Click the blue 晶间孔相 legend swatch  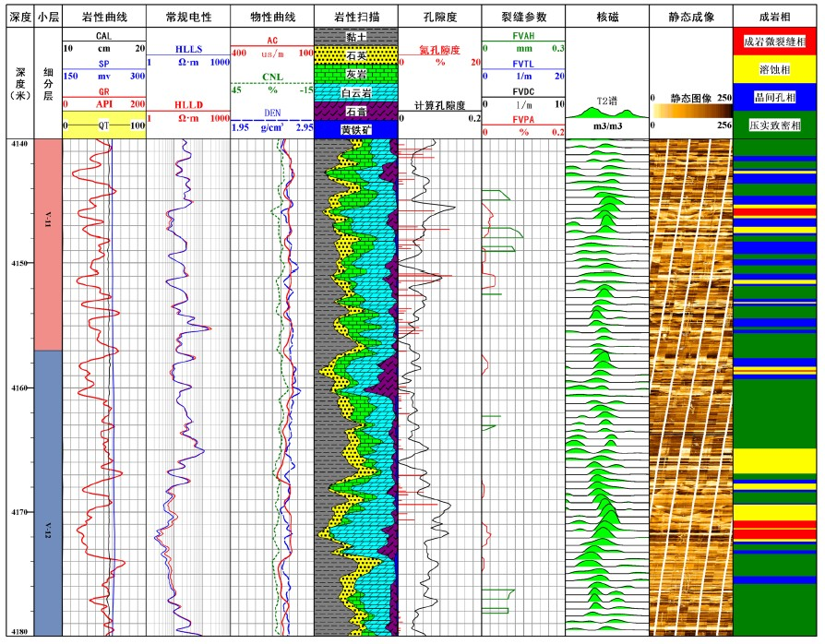773,97
